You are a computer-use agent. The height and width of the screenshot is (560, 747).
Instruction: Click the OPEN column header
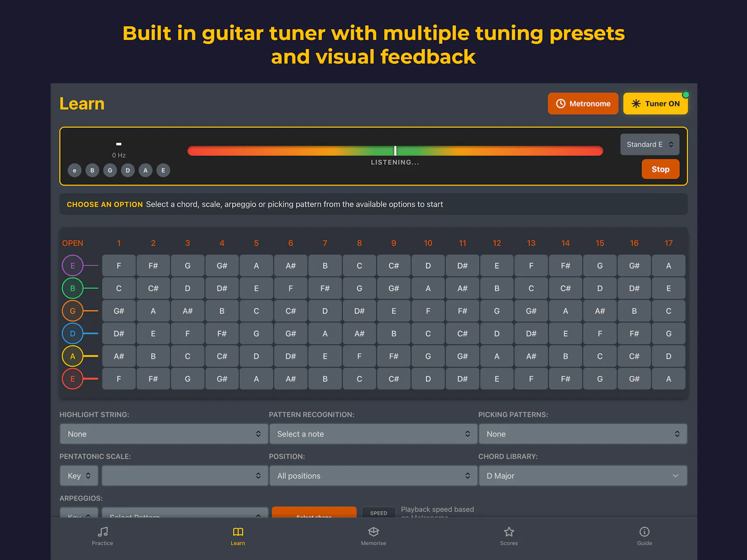72,243
